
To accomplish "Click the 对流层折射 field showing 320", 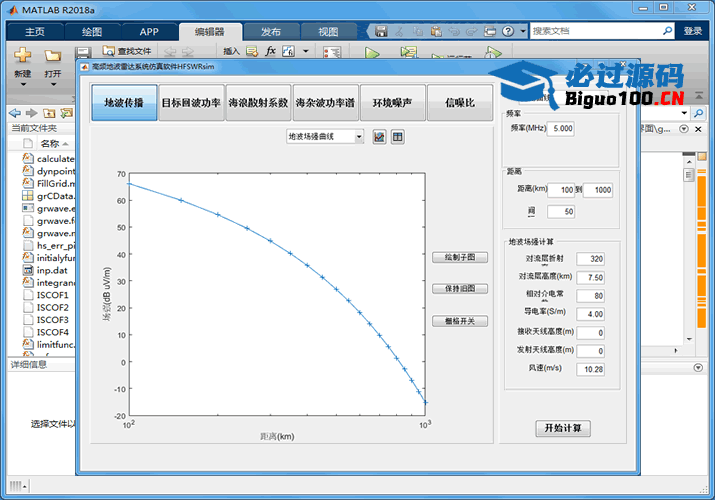I will tap(591, 259).
